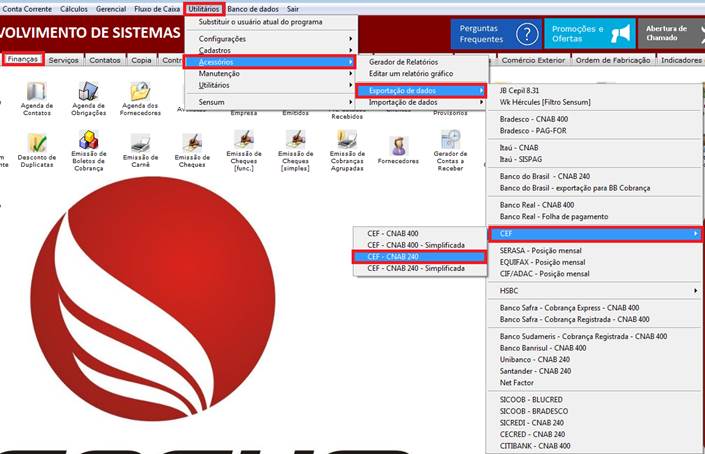705x454 pixels.
Task: Expand Cadastros submenu
Action: (x=271, y=50)
